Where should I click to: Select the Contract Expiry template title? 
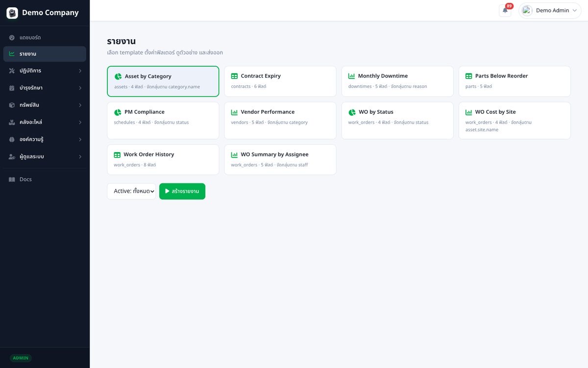pos(261,76)
